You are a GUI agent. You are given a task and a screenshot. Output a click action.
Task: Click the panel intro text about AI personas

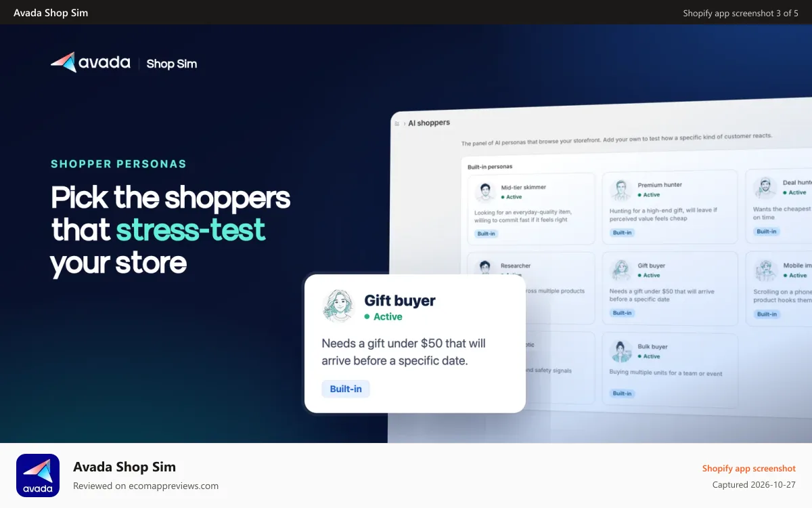(x=616, y=140)
